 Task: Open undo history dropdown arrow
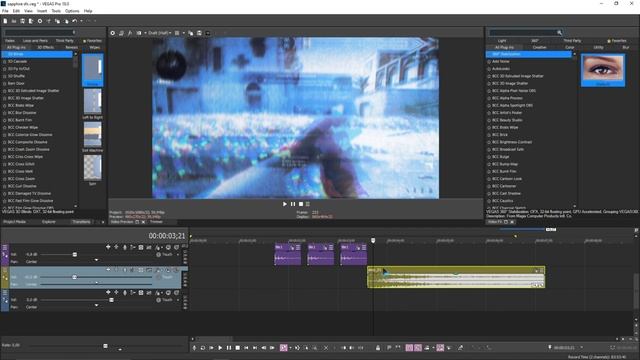click(81, 21)
